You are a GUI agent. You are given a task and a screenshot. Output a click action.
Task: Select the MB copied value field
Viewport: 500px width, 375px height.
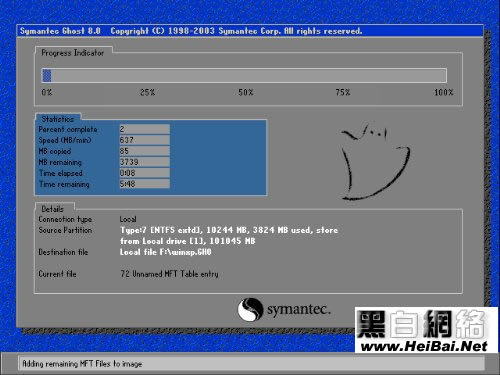144,151
